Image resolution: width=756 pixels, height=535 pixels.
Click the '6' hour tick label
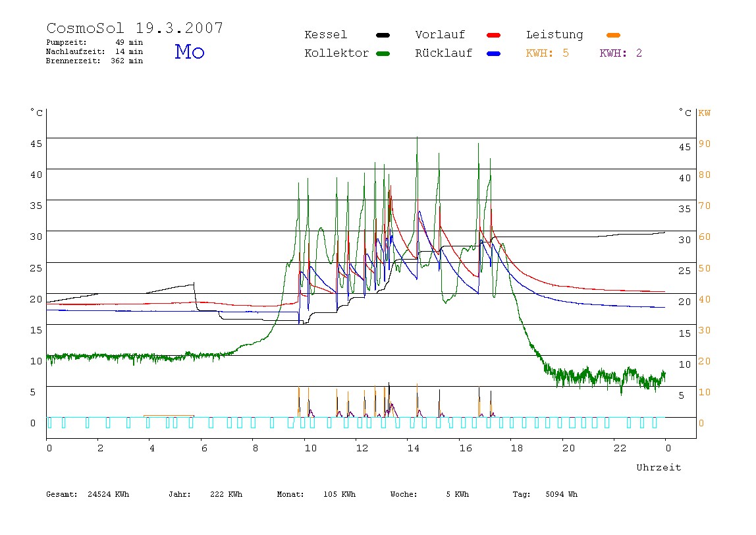204,448
